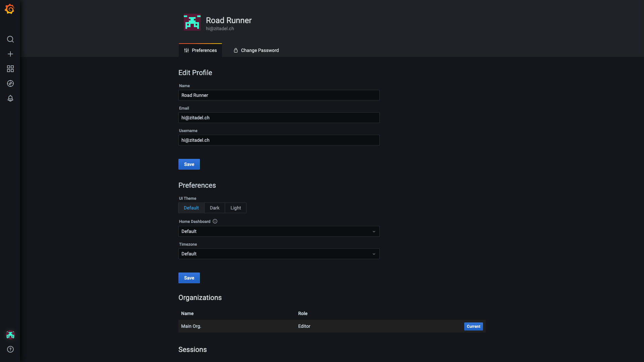Image resolution: width=644 pixels, height=362 pixels.
Task: Click the plus Create icon
Action: click(x=10, y=54)
